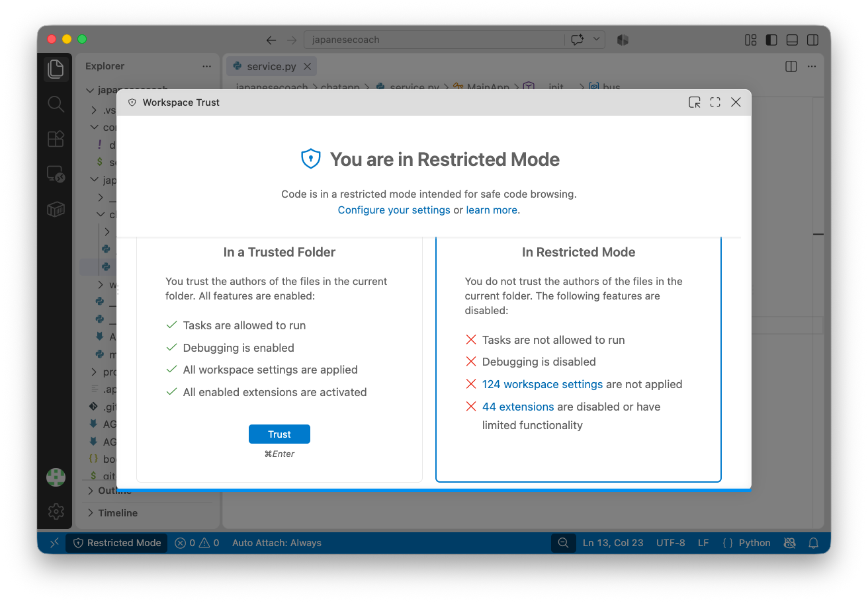868x603 pixels.
Task: Click "Debugging is disabled" text
Action: pos(539,362)
